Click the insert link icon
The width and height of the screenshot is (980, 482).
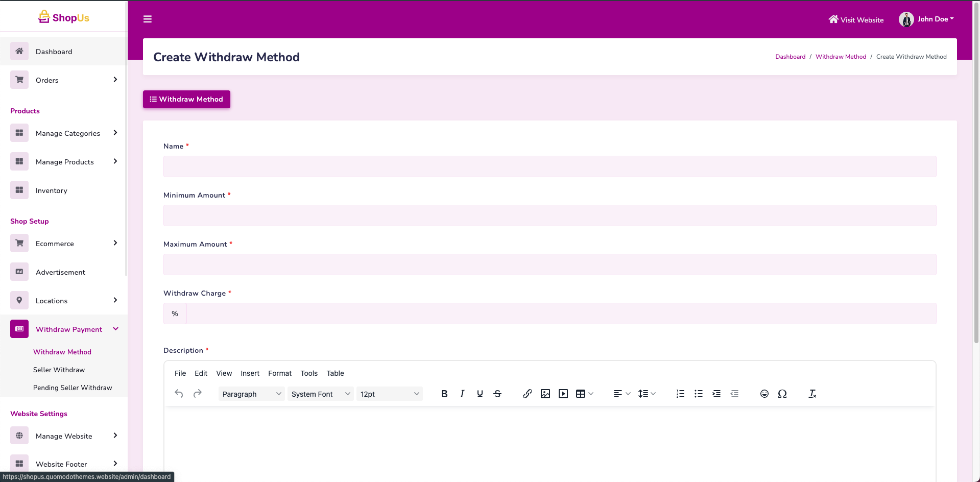pyautogui.click(x=527, y=394)
